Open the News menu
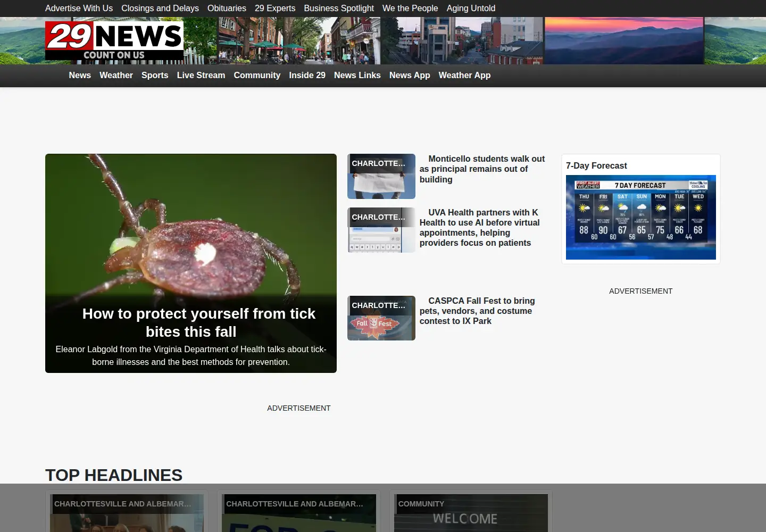766x532 pixels. coord(80,76)
